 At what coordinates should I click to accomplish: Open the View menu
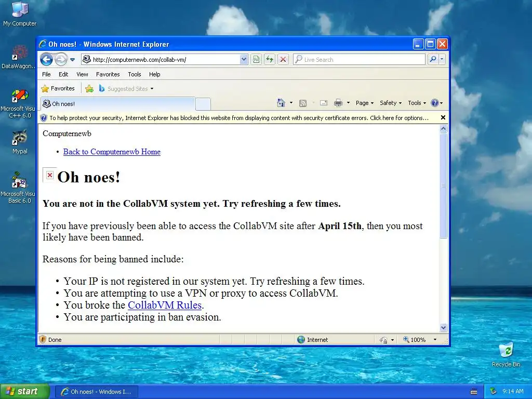tap(82, 74)
